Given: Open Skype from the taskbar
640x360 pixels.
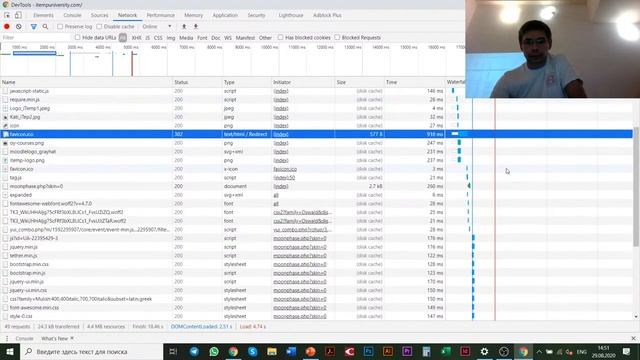Looking at the screenshot, I should tap(253, 351).
